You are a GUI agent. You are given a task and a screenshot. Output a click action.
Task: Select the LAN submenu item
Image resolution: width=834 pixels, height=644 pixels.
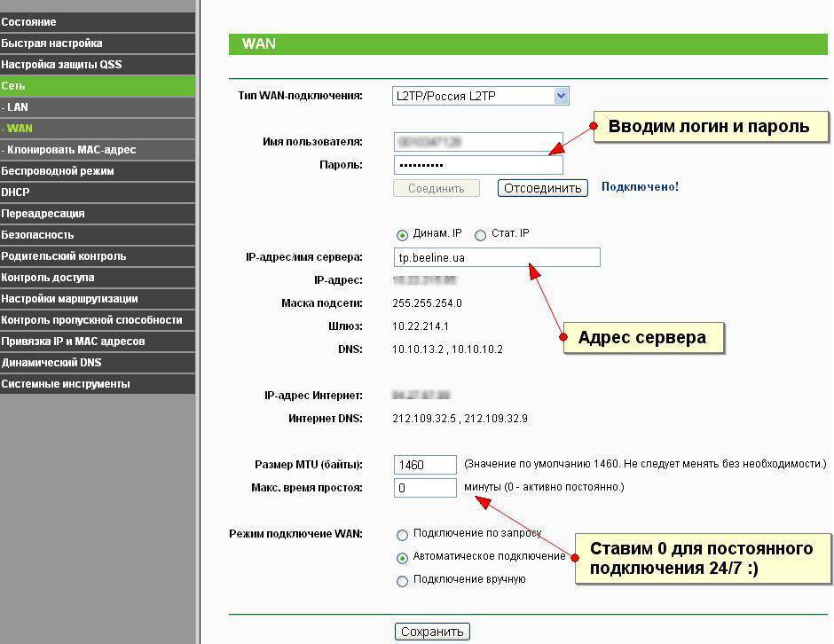point(98,107)
